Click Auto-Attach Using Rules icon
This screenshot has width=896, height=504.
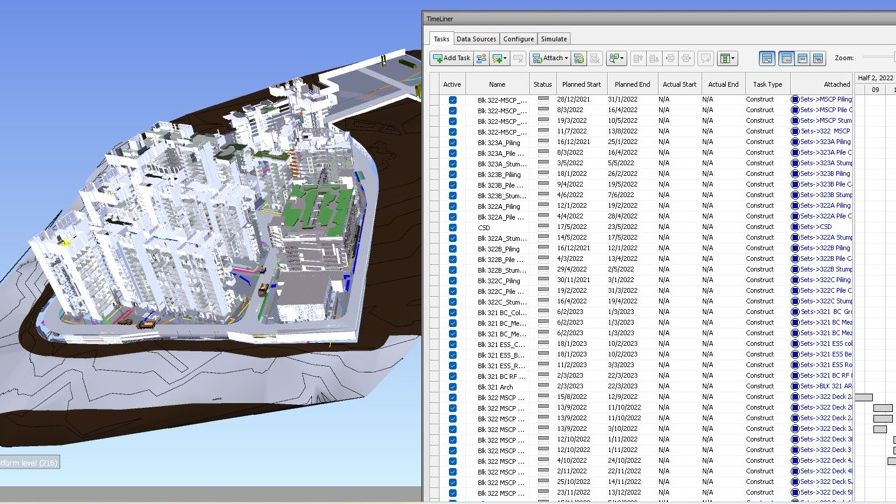click(579, 58)
